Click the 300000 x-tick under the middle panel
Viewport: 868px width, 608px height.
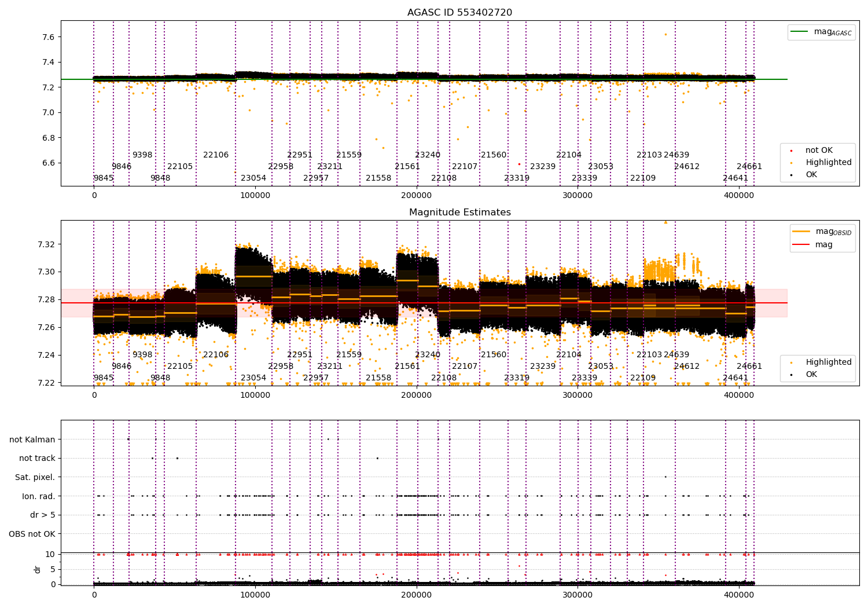pos(578,395)
